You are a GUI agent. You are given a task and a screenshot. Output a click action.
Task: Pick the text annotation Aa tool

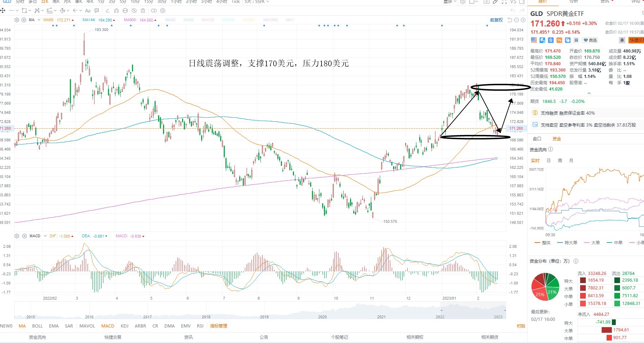pyautogui.click(x=88, y=11)
